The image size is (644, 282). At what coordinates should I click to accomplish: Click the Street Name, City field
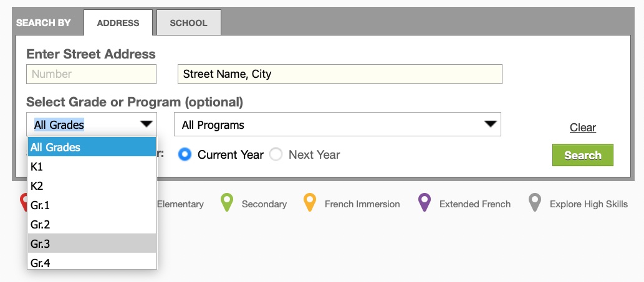[340, 74]
